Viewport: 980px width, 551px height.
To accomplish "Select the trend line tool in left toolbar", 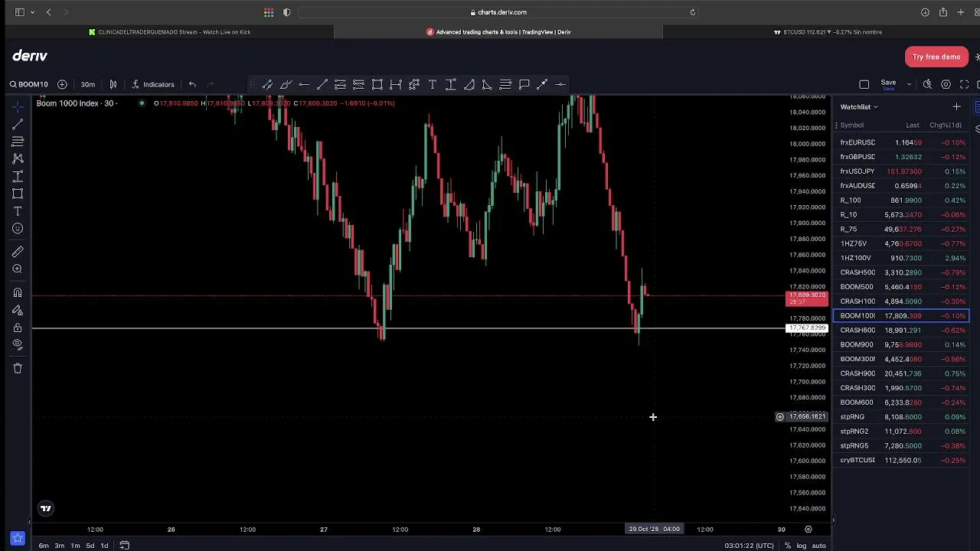I will coord(18,124).
